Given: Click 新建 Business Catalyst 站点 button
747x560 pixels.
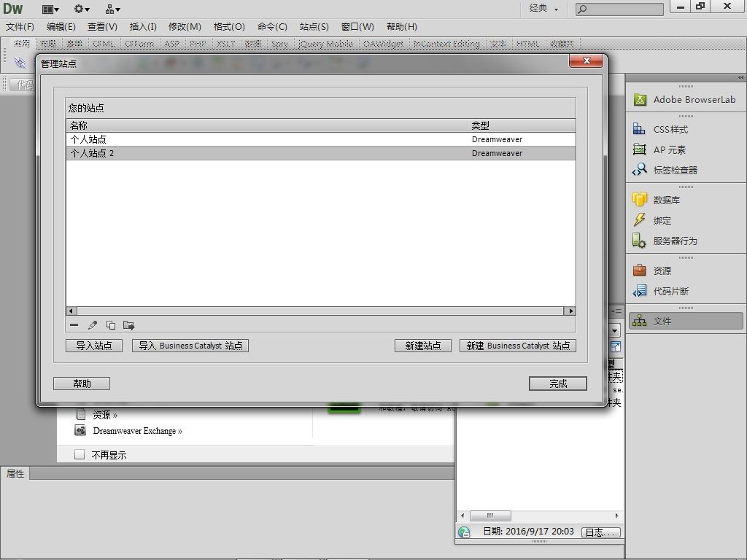Looking at the screenshot, I should [x=518, y=346].
